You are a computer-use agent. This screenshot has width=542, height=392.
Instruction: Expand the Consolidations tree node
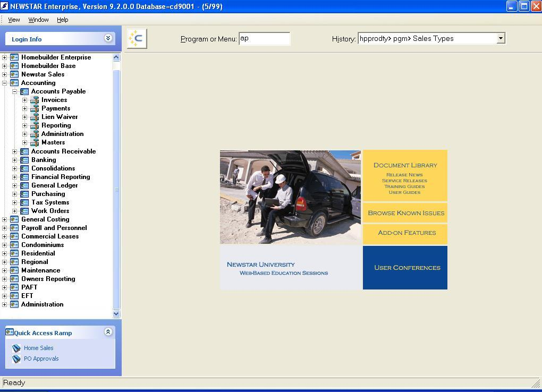click(14, 169)
